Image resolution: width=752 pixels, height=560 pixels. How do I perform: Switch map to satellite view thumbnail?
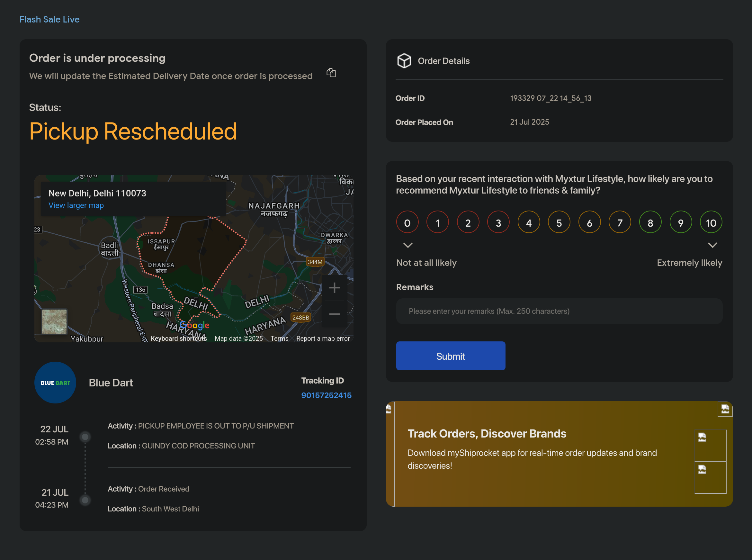[54, 322]
